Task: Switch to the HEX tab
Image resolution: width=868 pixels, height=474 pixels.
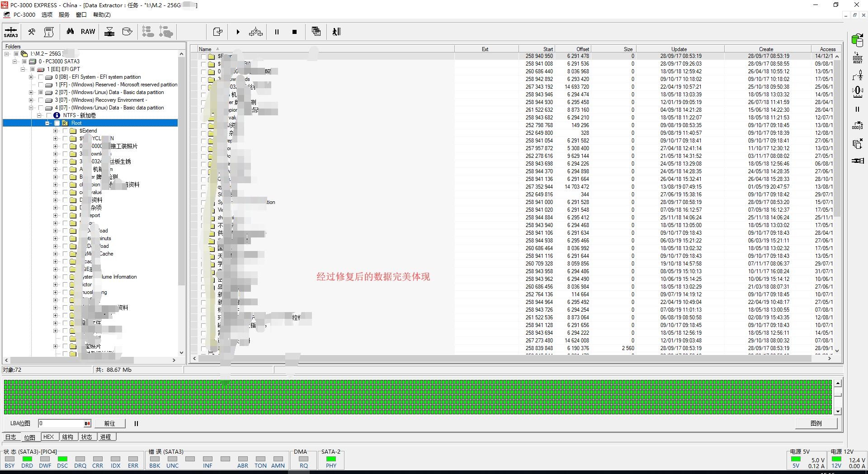Action: (x=48, y=437)
